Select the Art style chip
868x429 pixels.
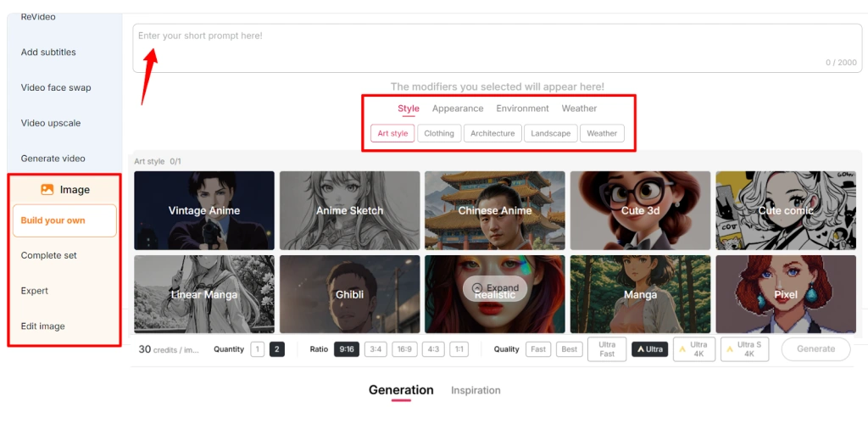392,133
